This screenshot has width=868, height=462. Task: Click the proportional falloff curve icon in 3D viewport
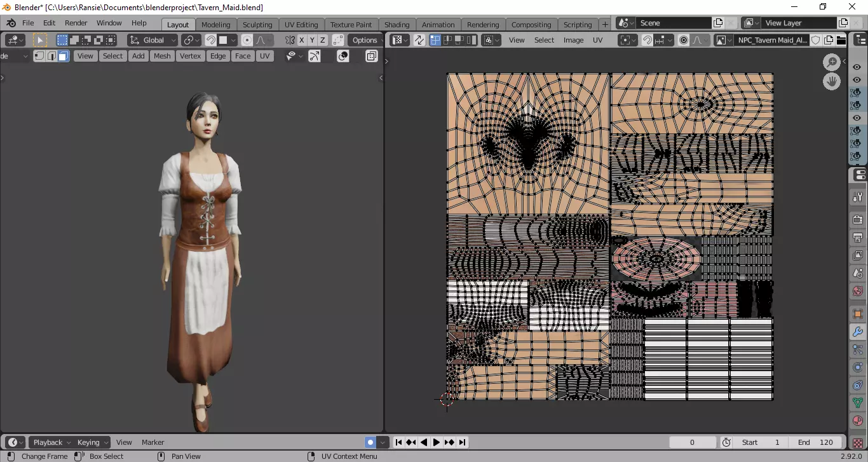[x=263, y=40]
